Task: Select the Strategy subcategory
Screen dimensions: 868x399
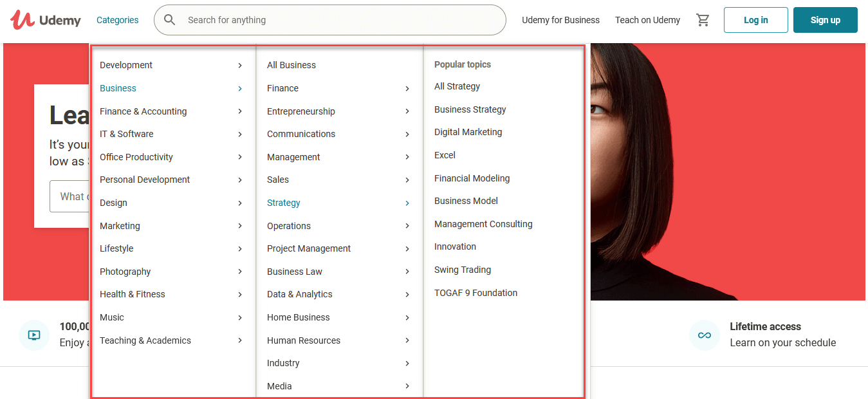Action: pyautogui.click(x=284, y=203)
